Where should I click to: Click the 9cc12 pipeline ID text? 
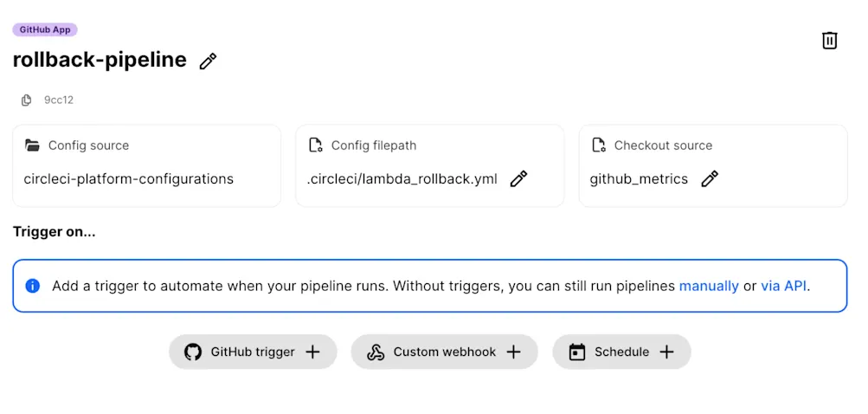tap(59, 100)
